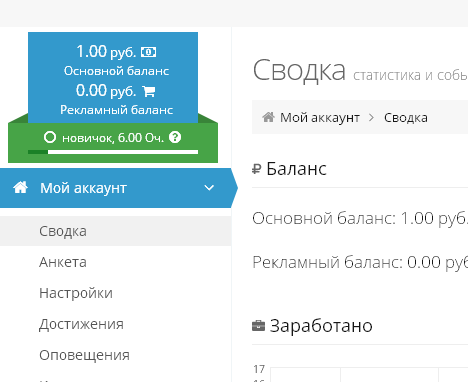
Task: Click the Мой аккаунт breadcrumb link
Action: 320,118
